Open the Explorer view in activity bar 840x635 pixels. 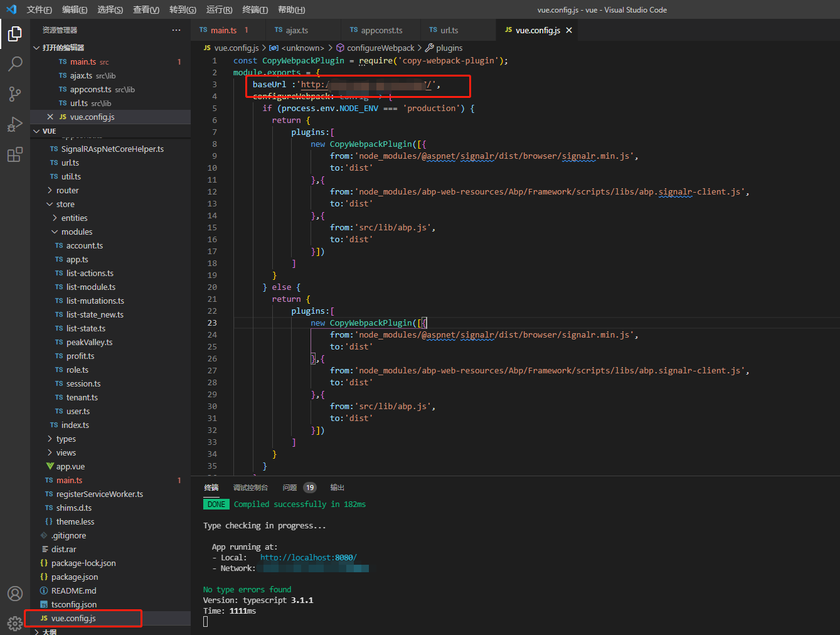(x=15, y=34)
